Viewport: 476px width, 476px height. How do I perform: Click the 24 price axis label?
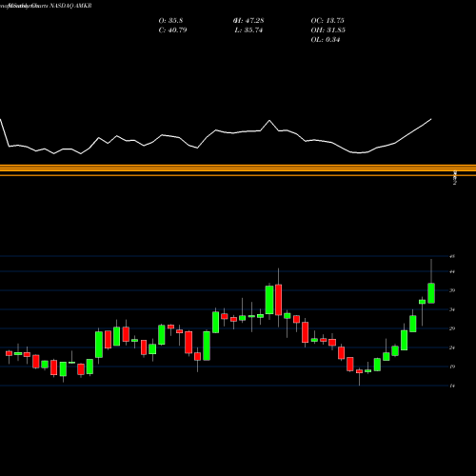[x=452, y=347]
